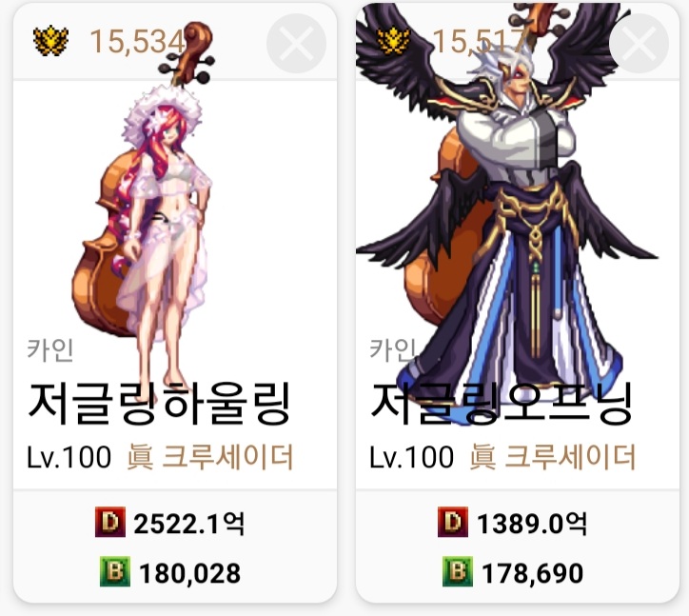The image size is (689, 616).
Task: Click the fame score 15,534
Action: (x=138, y=42)
